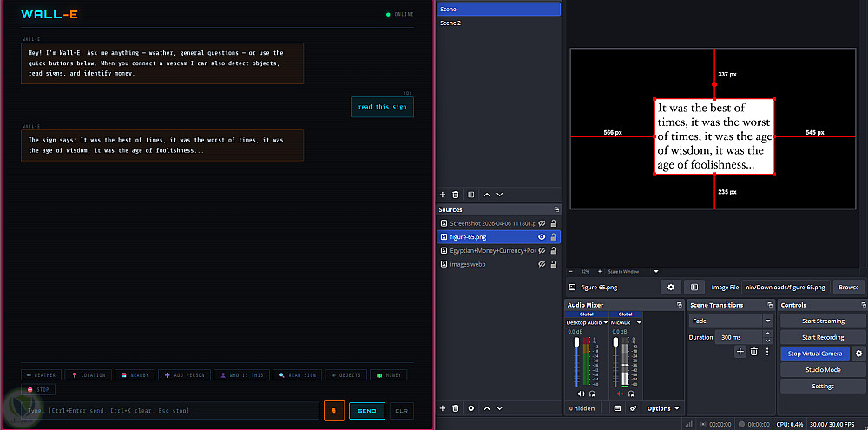Move the selected scene down
Viewport: 868px width, 430px height.
click(500, 195)
